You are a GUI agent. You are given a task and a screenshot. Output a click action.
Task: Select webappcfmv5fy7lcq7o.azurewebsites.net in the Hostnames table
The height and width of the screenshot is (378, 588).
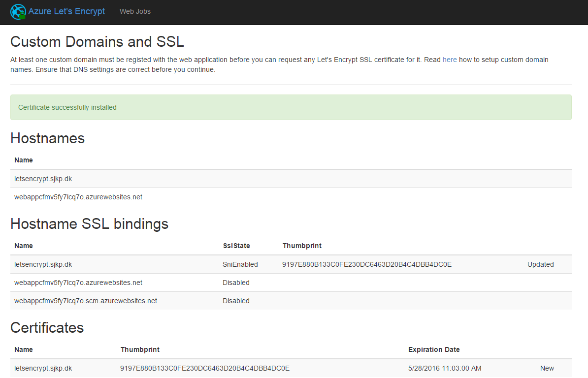pyautogui.click(x=78, y=197)
